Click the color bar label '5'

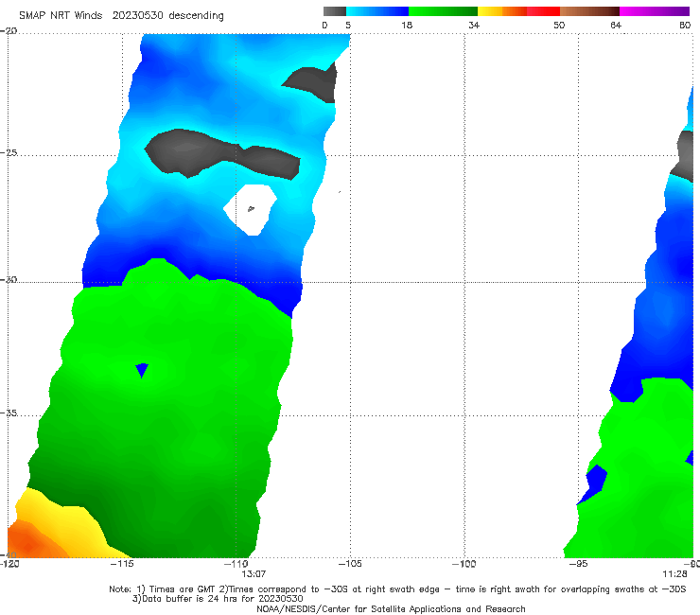point(348,25)
